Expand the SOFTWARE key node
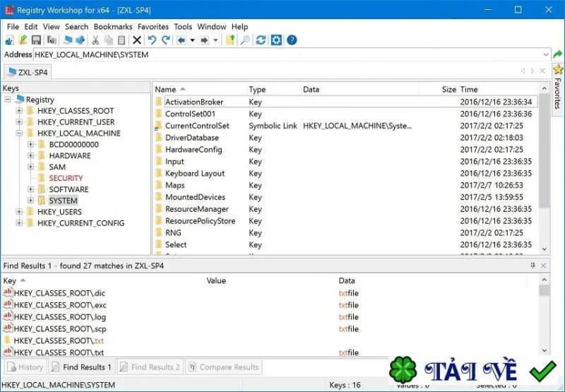565x392 pixels. tap(30, 189)
